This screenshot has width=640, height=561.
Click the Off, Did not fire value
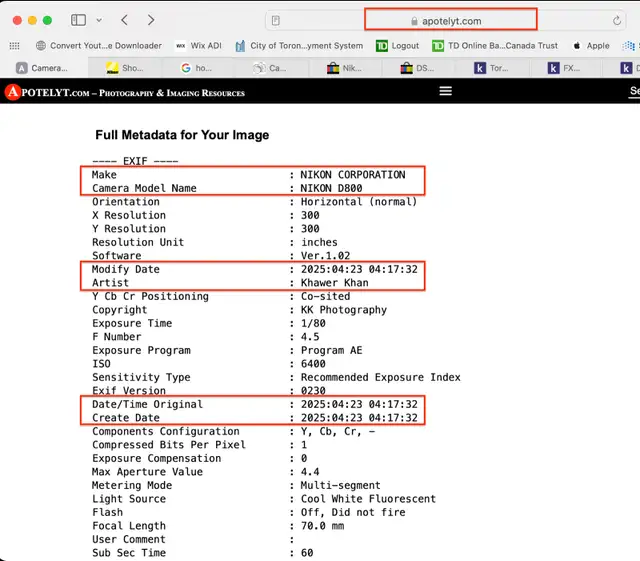pos(353,512)
